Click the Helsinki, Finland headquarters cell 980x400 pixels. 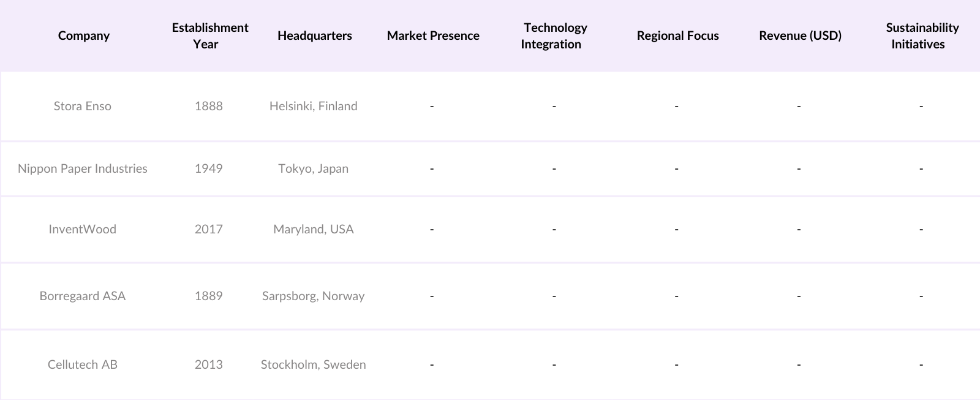[x=313, y=106]
